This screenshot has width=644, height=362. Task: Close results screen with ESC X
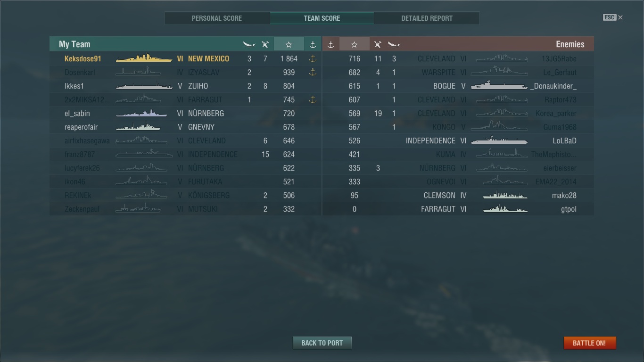pyautogui.click(x=613, y=17)
